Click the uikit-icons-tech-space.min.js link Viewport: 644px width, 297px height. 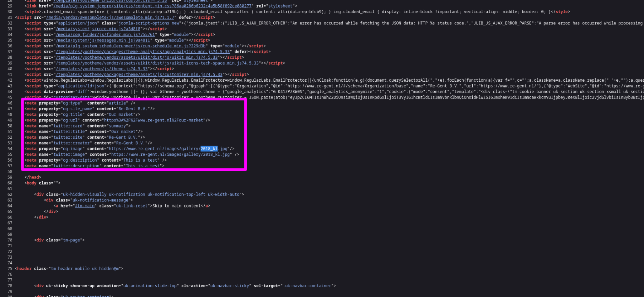point(157,63)
